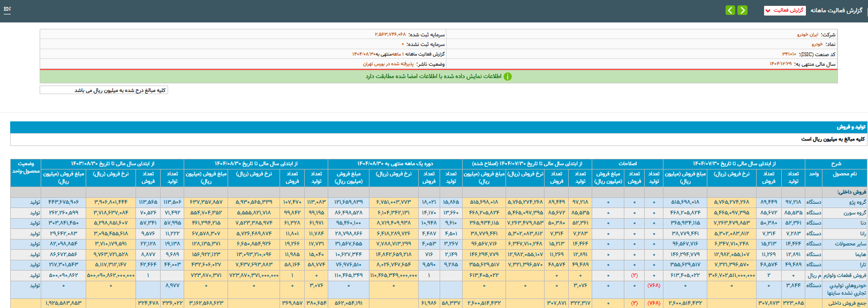This screenshot has width=868, height=308.
Task: Click the green info icon in banner
Action: tap(507, 76)
